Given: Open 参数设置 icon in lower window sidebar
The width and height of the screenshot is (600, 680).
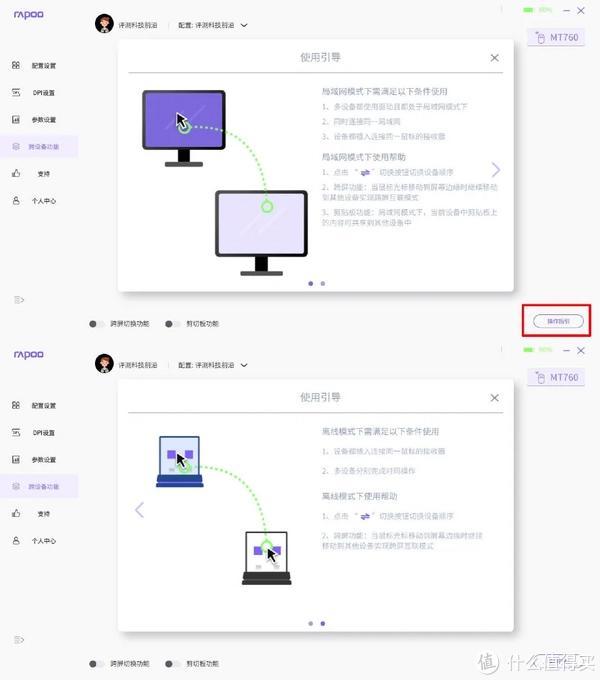Looking at the screenshot, I should pos(16,459).
